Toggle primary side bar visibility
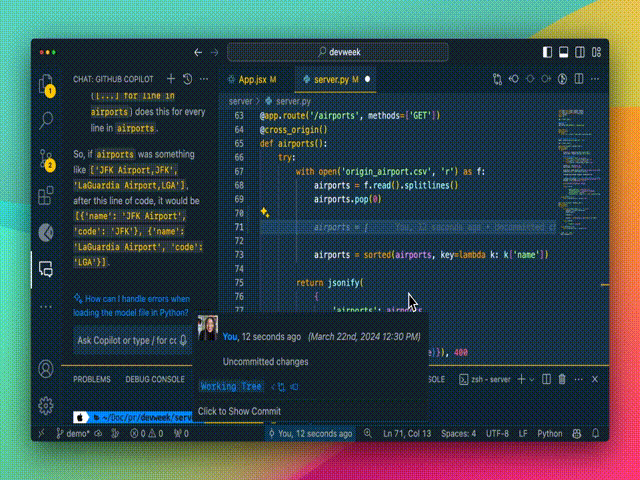 click(547, 52)
